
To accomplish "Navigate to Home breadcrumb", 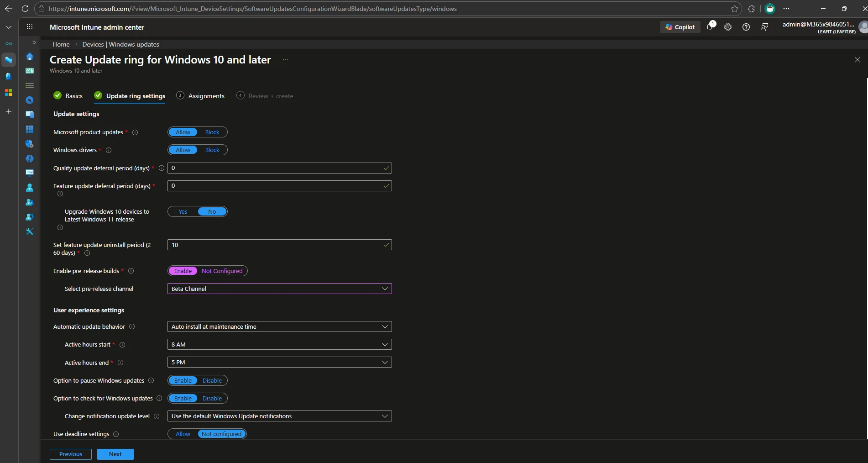I will [61, 44].
